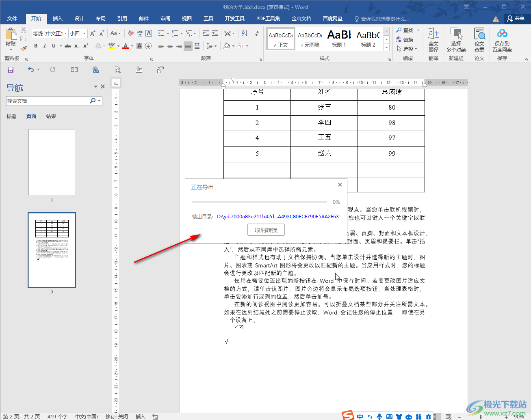The width and height of the screenshot is (531, 420).
Task: Open print preview magnifier icon in quick toolbar
Action: pos(117,70)
